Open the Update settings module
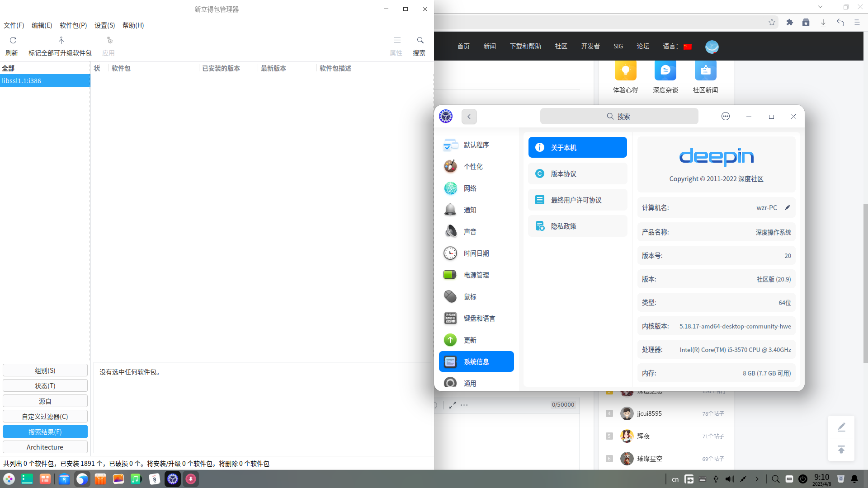This screenshot has height=488, width=868. 470,340
